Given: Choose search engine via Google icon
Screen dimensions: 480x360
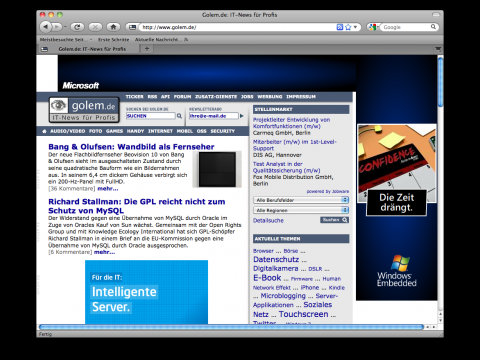Looking at the screenshot, I should point(373,27).
